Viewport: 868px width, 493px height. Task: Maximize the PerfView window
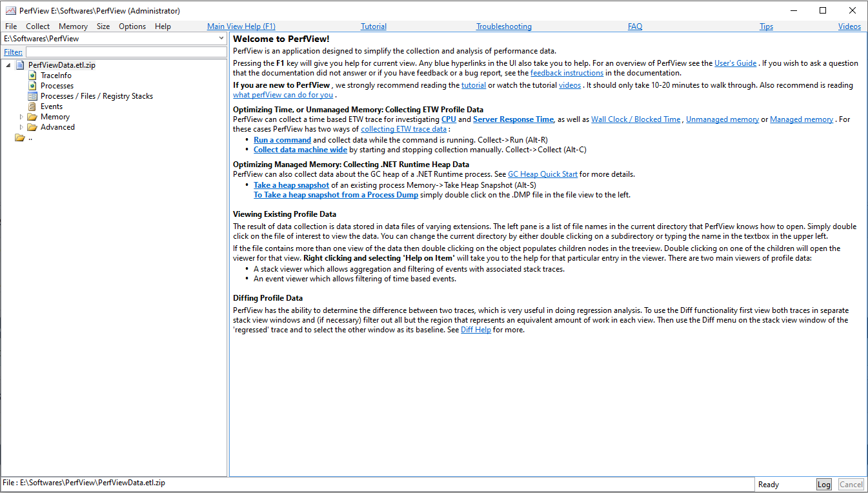823,10
